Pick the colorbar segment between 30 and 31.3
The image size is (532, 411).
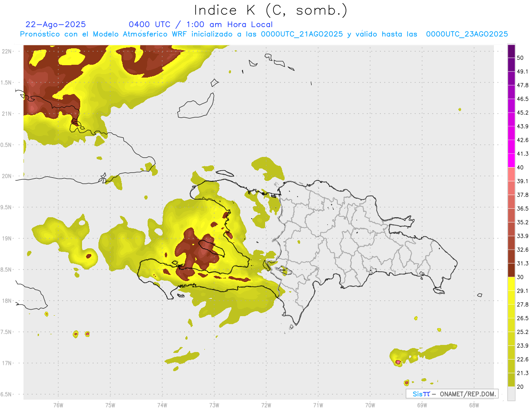(x=511, y=270)
